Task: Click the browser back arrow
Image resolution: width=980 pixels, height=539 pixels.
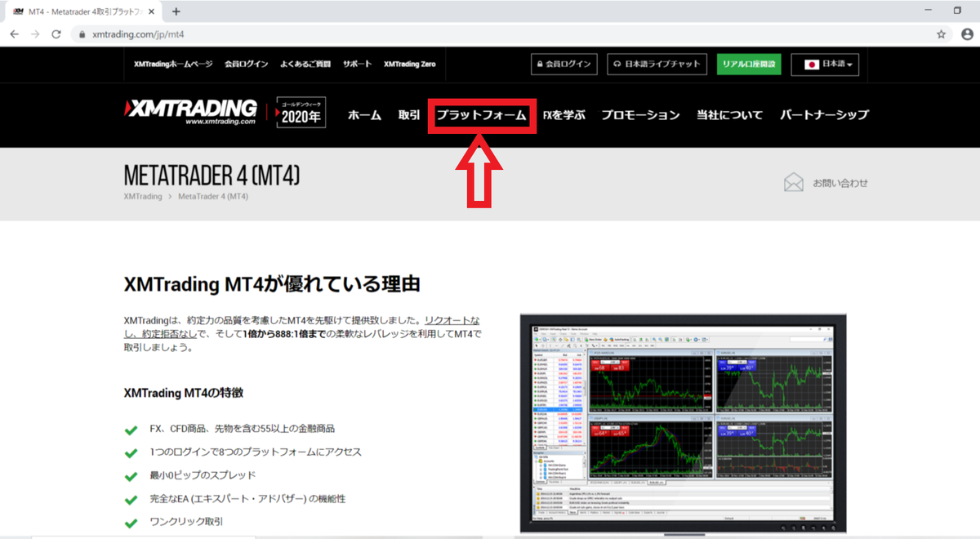Action: [x=13, y=34]
